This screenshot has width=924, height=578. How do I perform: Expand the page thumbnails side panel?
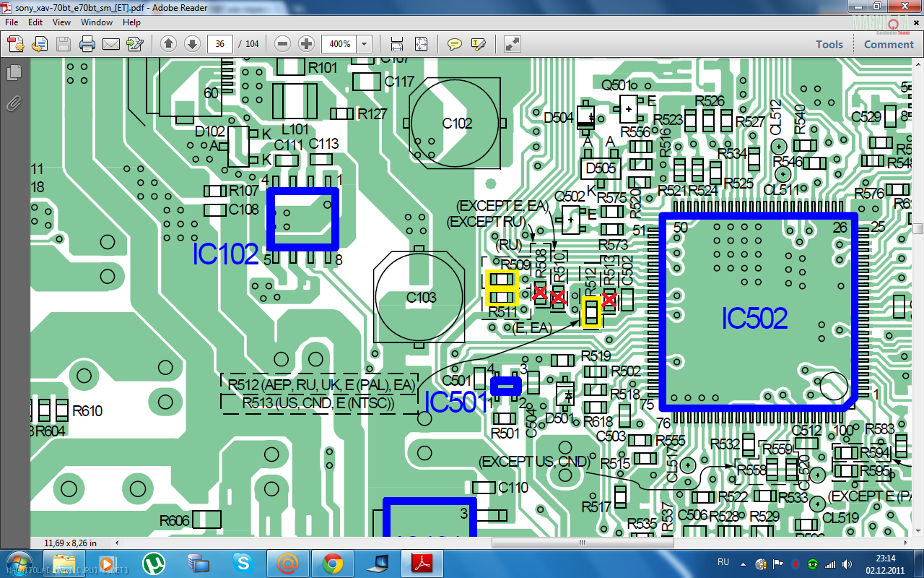(x=14, y=73)
